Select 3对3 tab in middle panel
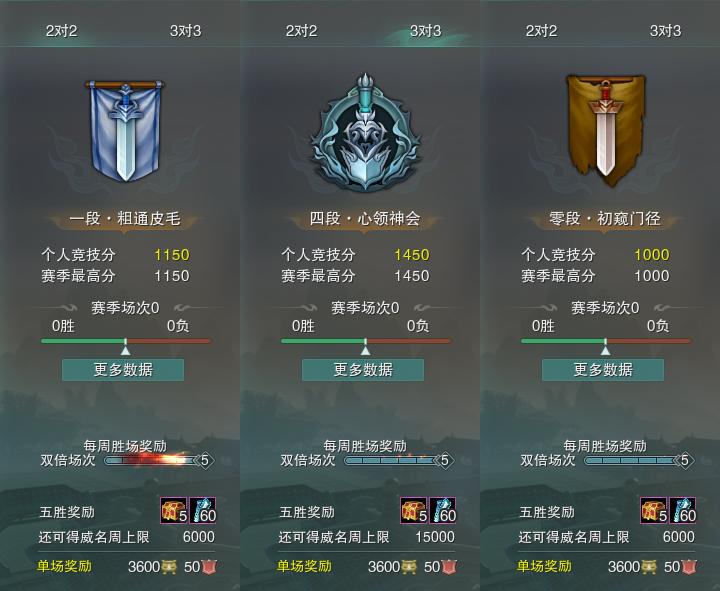720x591 pixels. click(425, 31)
